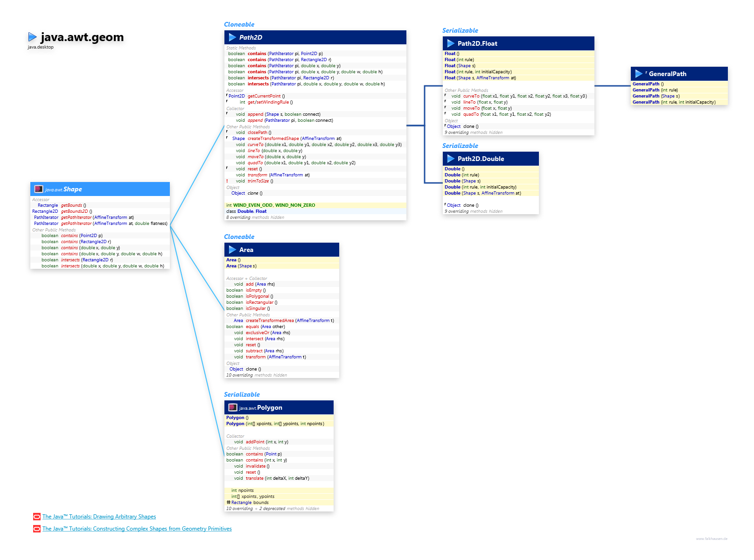Click the java.awt.Polygon class icon
754x560 pixels.
coord(232,407)
